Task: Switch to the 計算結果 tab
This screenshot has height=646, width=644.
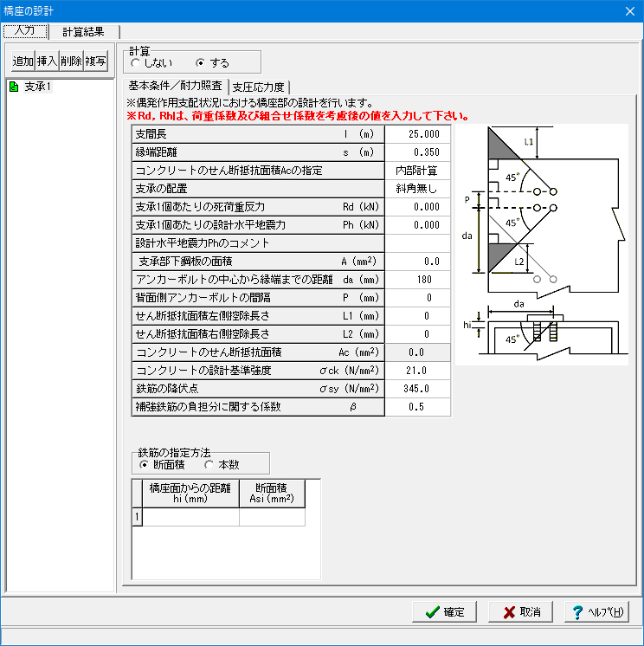Action: point(84,32)
